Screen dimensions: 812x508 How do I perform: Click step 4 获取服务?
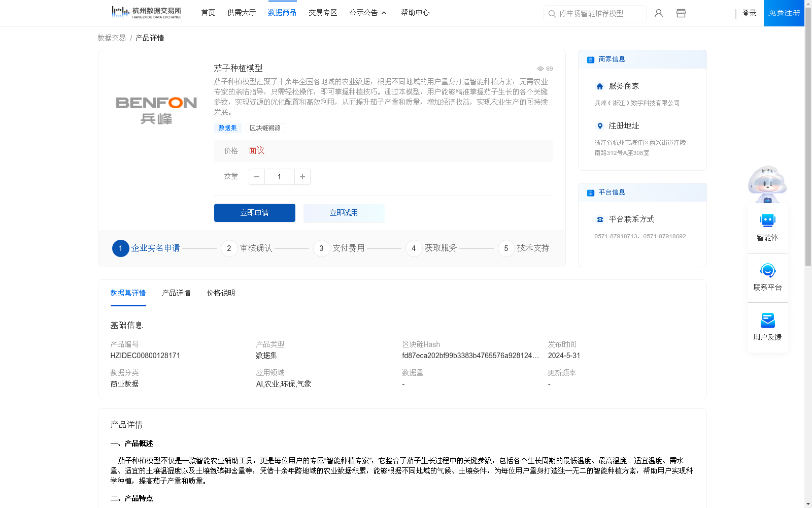coord(431,248)
